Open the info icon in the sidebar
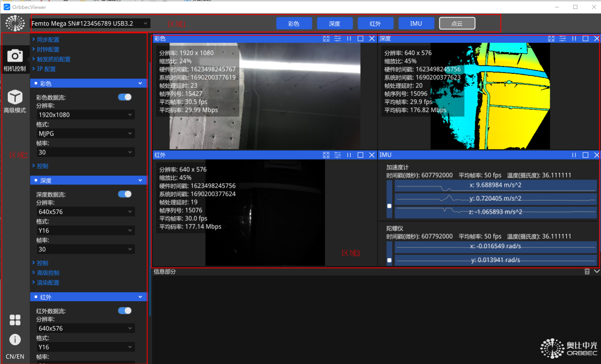 pos(15,340)
